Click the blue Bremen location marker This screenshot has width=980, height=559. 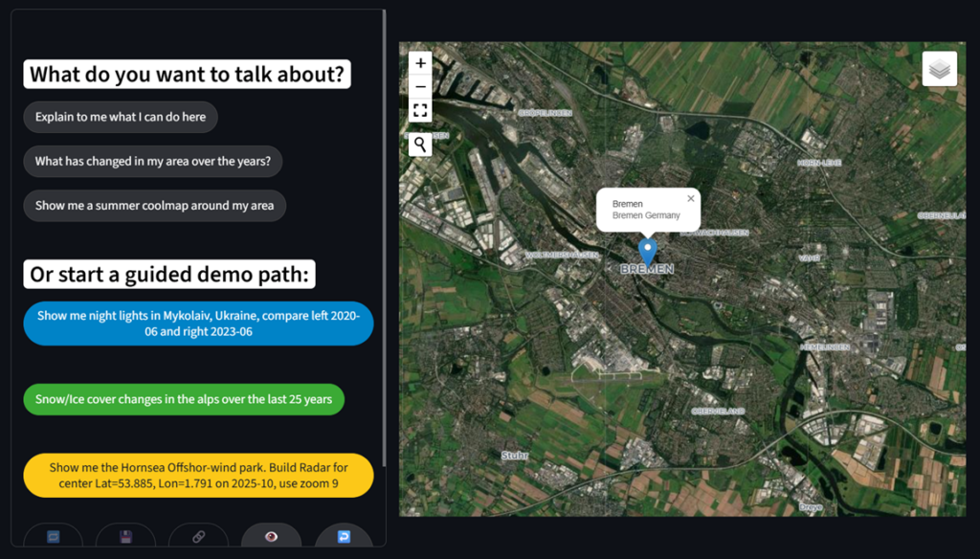647,252
